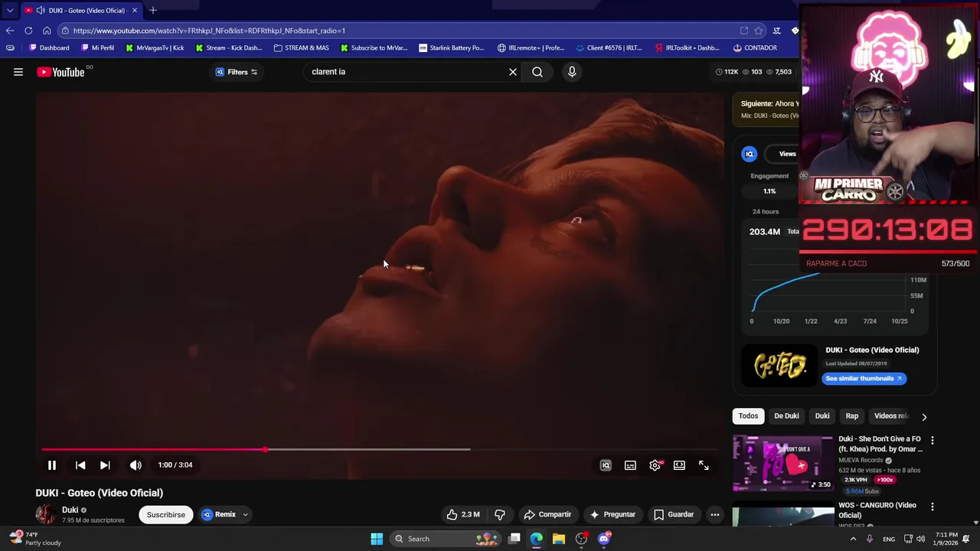980x551 pixels.
Task: Click the vidIQ IQ logo in the side panel
Action: tap(750, 154)
